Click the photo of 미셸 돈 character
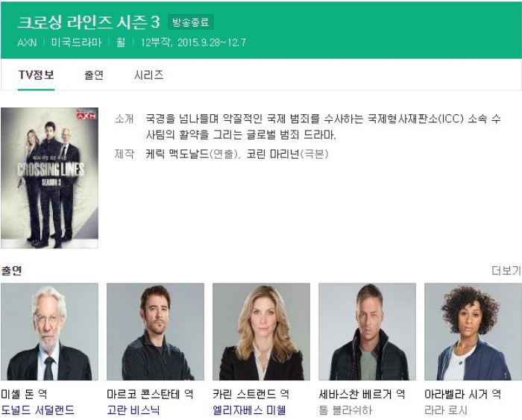Screen dimensions: 522x420 coord(50,332)
